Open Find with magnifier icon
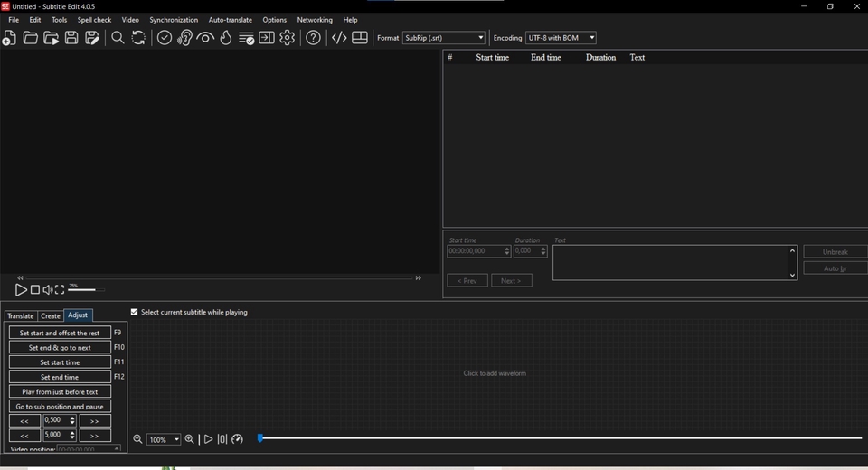The image size is (868, 470). coord(118,38)
